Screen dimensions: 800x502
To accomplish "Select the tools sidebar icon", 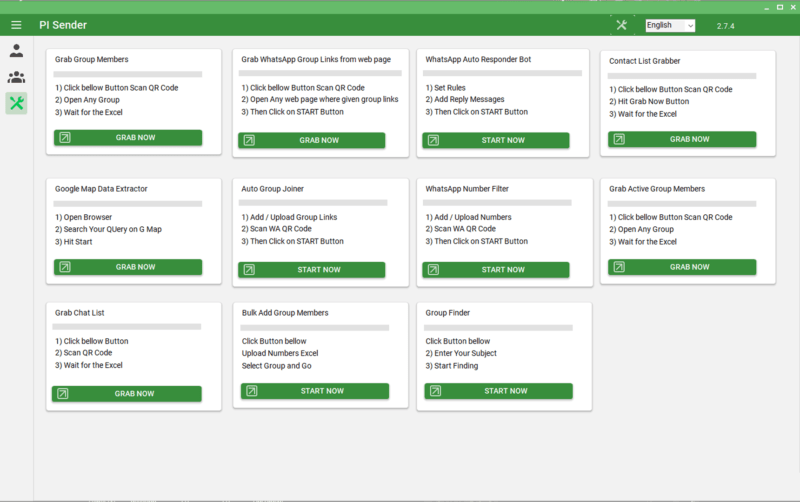I will tap(16, 103).
